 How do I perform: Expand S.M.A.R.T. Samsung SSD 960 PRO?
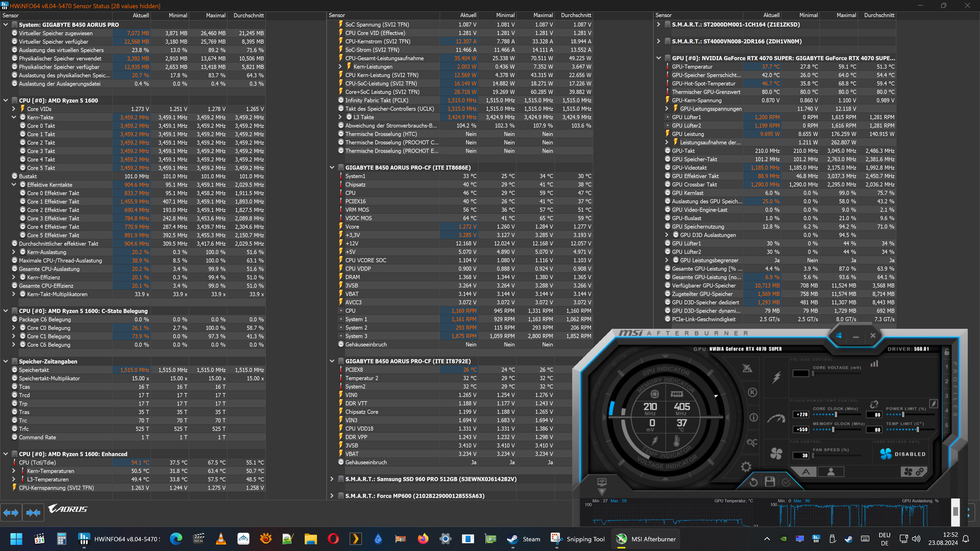coord(332,479)
